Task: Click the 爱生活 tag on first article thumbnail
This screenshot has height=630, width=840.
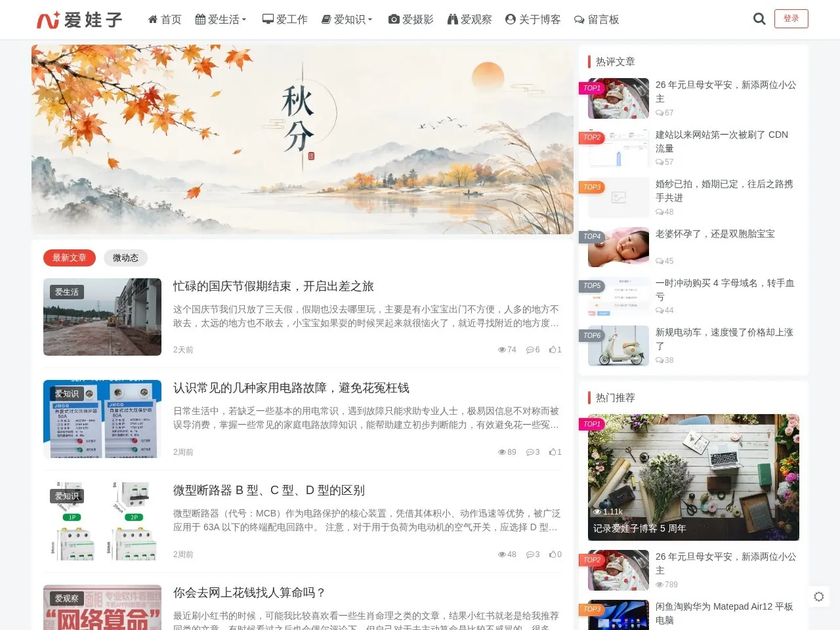Action: point(67,292)
